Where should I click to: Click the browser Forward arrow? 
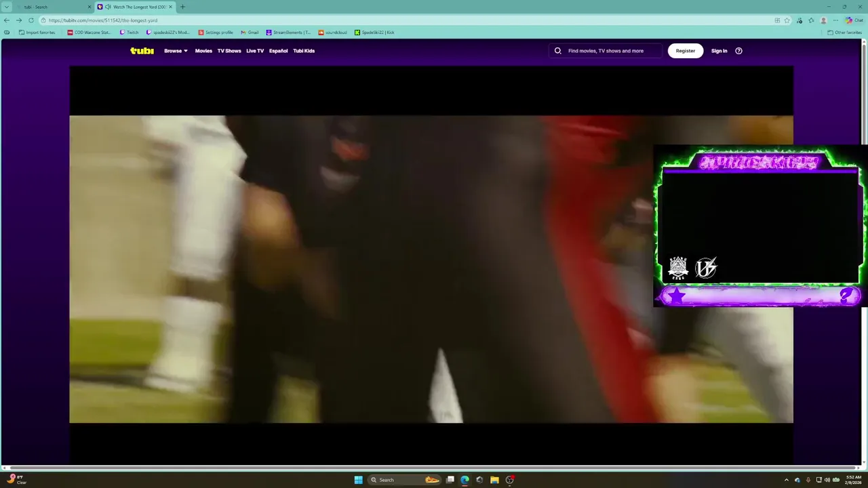pyautogui.click(x=19, y=20)
